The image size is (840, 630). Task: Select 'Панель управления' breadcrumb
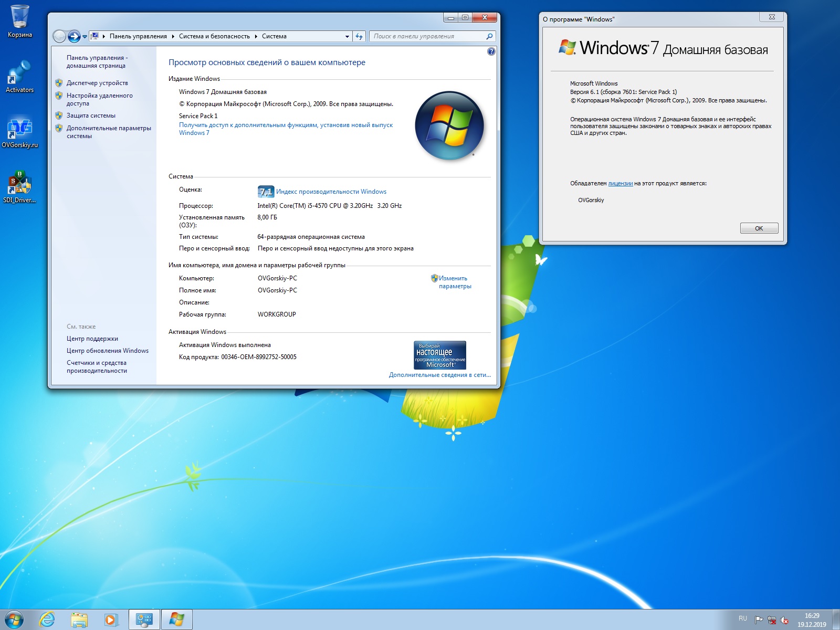point(138,36)
